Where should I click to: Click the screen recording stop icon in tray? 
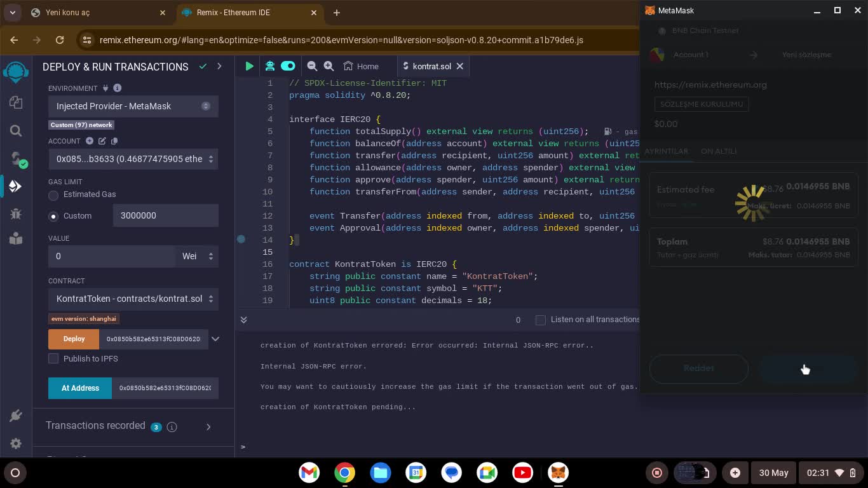coord(658,472)
